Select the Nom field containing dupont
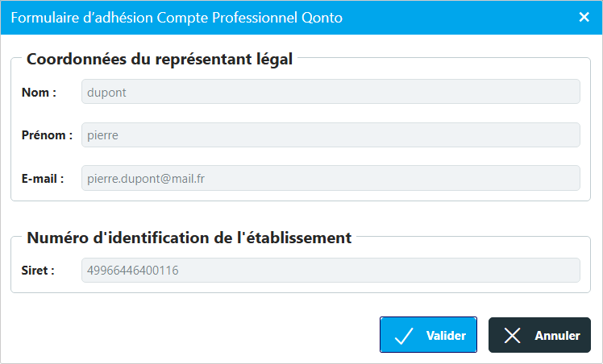The image size is (603, 364). [331, 91]
